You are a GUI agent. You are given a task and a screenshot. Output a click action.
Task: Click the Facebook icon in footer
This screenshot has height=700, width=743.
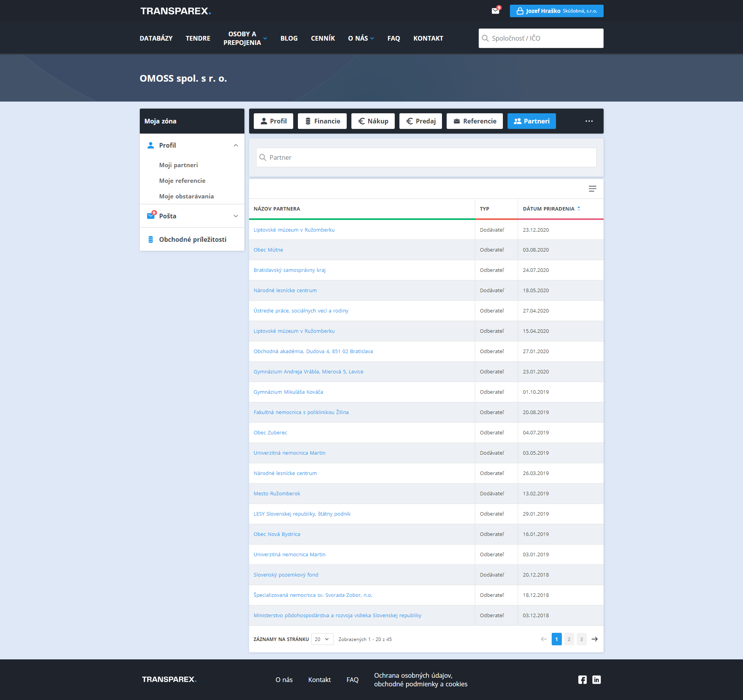coord(582,680)
